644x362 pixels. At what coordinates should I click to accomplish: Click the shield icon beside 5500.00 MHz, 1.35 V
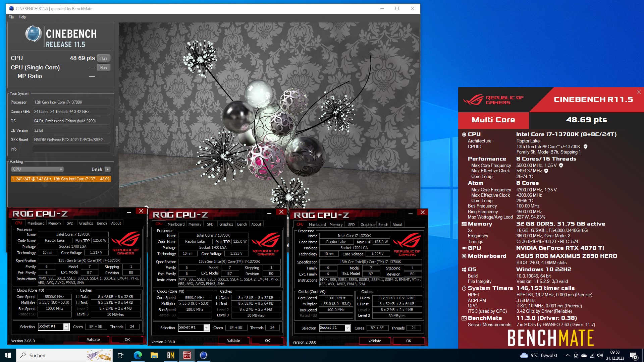click(561, 165)
